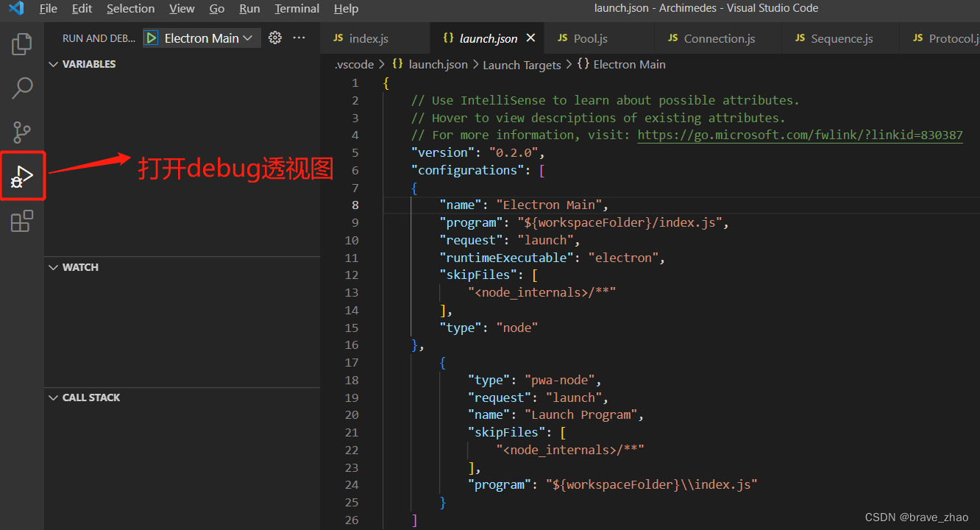This screenshot has width=980, height=530.
Task: Click the comment on line 2
Action: [605, 100]
